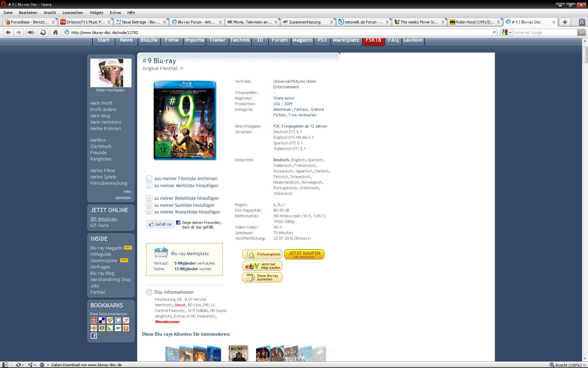
Task: Open the Lesezeichen menu
Action: pos(73,13)
